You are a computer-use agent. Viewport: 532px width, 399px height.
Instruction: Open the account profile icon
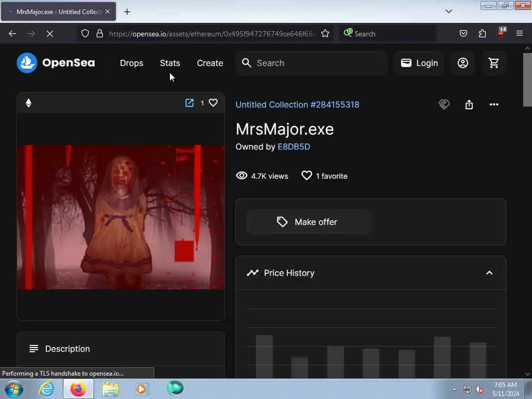click(463, 63)
